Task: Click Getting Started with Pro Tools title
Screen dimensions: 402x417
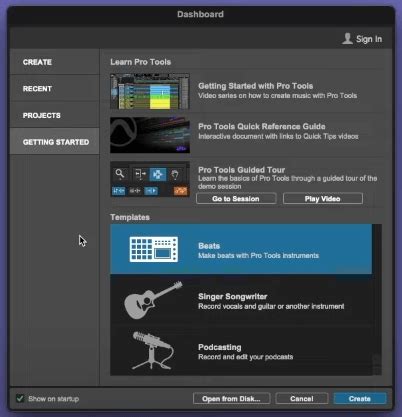Action: coord(255,86)
